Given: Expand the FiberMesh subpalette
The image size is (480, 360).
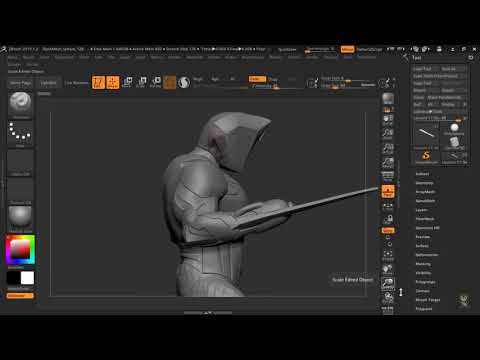Looking at the screenshot, I should click(425, 219).
